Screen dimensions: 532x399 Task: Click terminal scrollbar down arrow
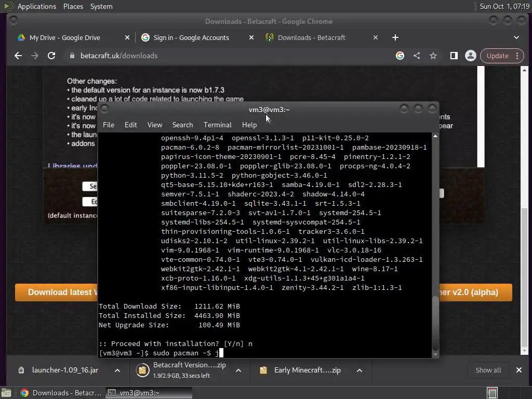(435, 354)
